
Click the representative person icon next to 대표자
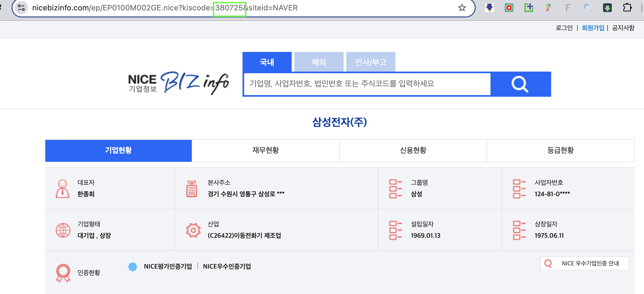(x=63, y=189)
